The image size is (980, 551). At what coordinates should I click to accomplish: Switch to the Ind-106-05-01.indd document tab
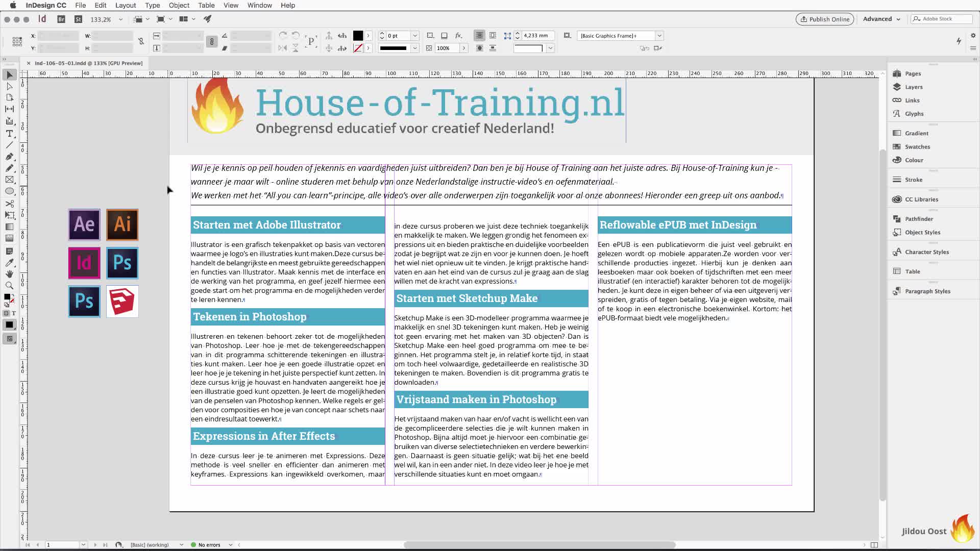click(x=88, y=63)
